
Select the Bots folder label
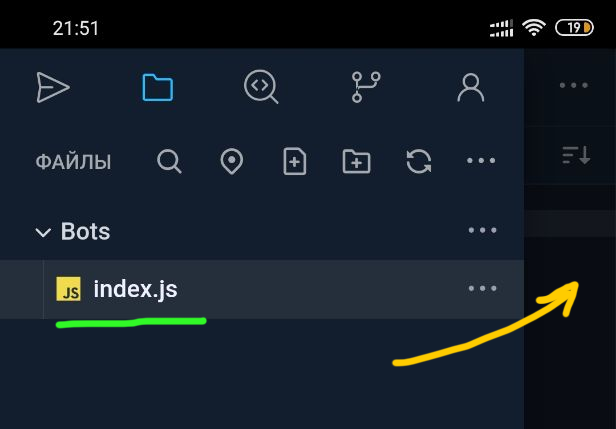pyautogui.click(x=85, y=231)
